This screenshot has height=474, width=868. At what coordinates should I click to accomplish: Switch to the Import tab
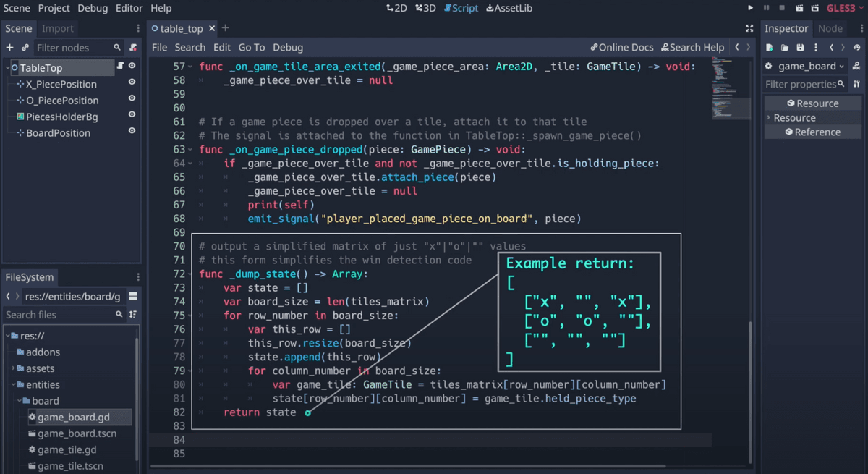pos(58,28)
